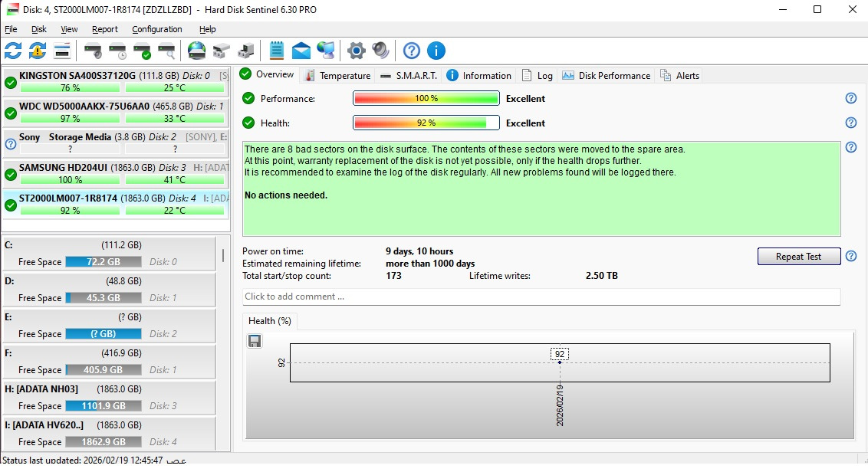Click the H: free space 1101.9 GB bar
Image resolution: width=868 pixels, height=472 pixels.
tap(104, 405)
